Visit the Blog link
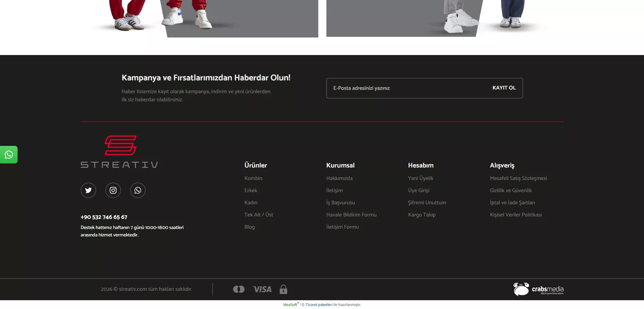 [250, 227]
